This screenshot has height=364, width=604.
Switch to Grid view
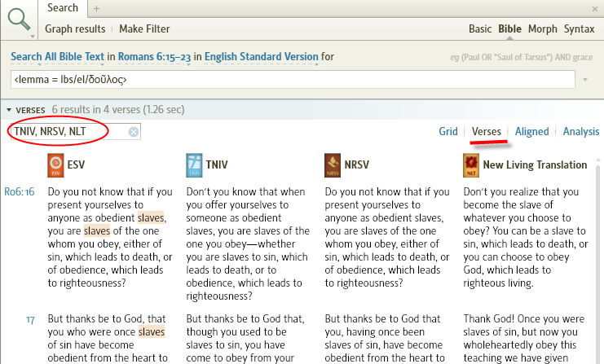coord(448,132)
